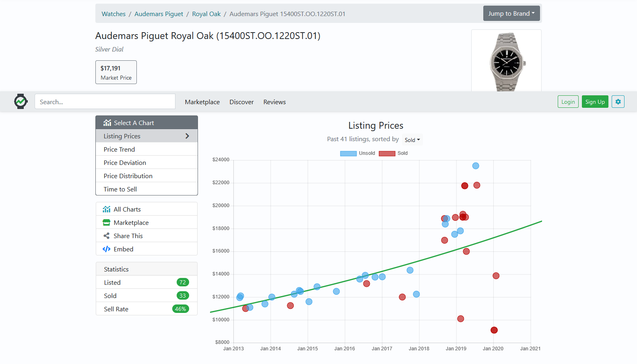Click the sold point near $14000 in 2020

point(496,276)
